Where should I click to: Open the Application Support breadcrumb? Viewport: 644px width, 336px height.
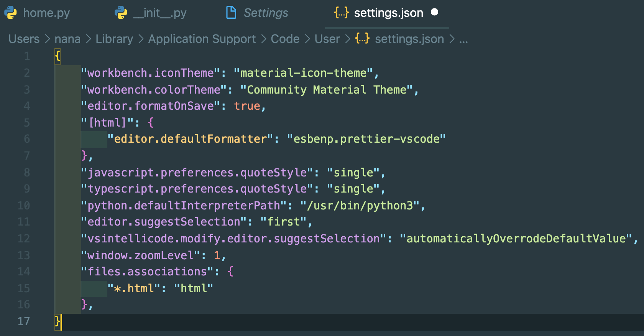202,39
